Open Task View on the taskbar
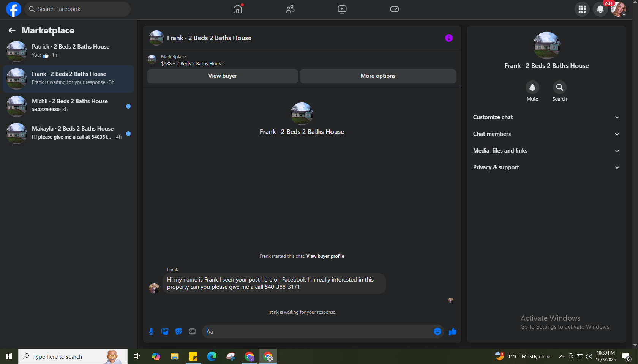 pyautogui.click(x=137, y=356)
